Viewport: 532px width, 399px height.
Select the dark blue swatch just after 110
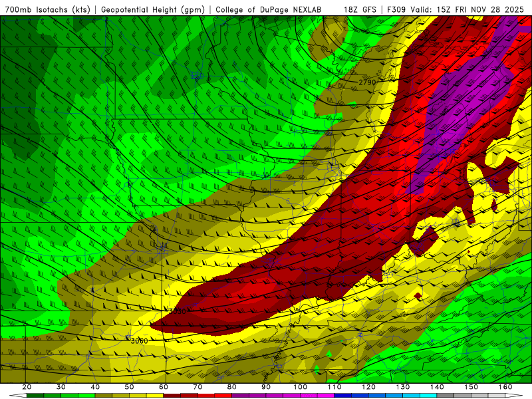[343, 396]
